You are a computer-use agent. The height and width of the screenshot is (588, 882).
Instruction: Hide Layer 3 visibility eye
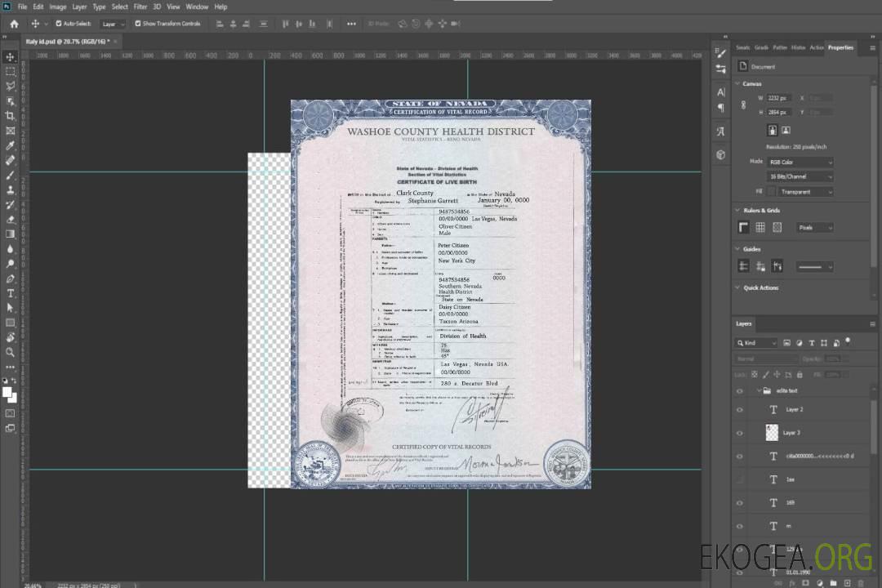click(x=740, y=434)
